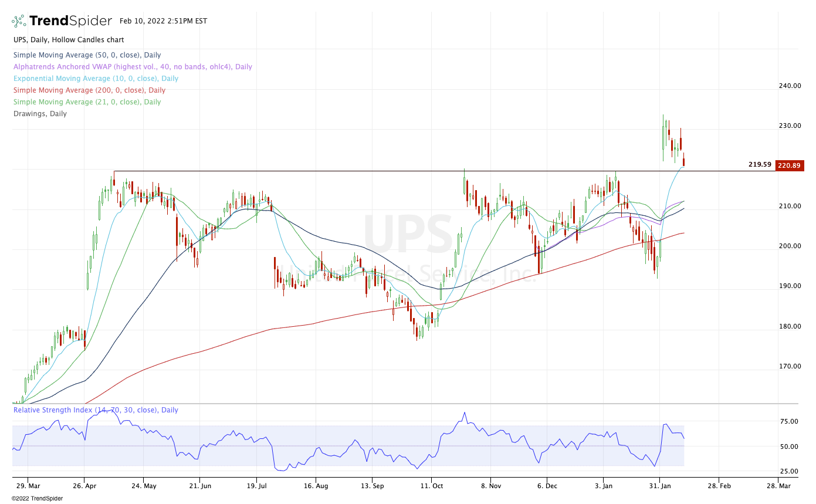The image size is (816, 504).
Task: Select the 210.00 price axis label
Action: [x=790, y=206]
